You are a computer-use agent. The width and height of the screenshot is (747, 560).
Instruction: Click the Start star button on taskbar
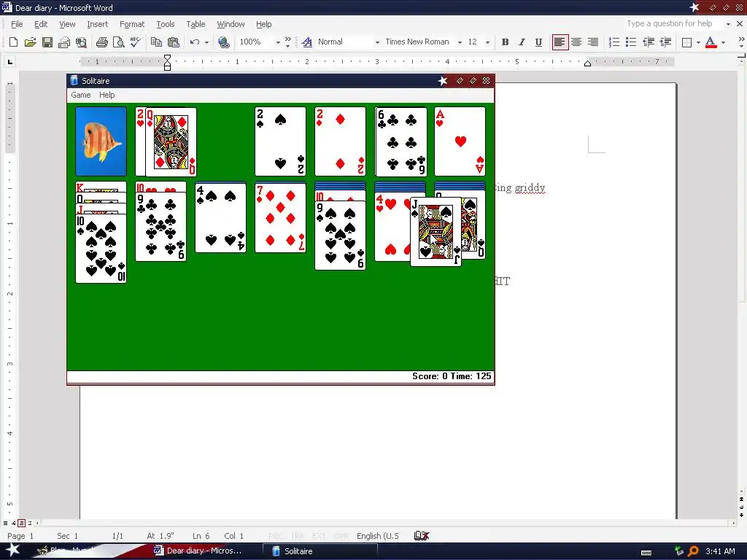click(12, 551)
